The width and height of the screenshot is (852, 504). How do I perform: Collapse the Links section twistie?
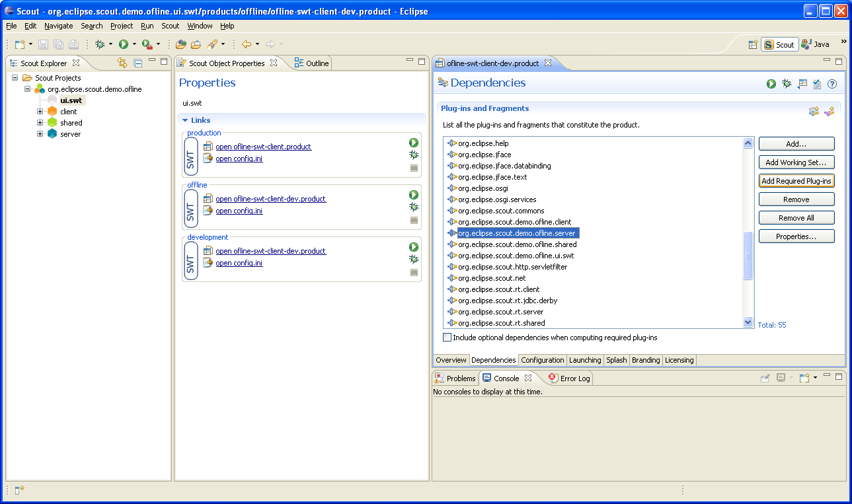tap(185, 120)
